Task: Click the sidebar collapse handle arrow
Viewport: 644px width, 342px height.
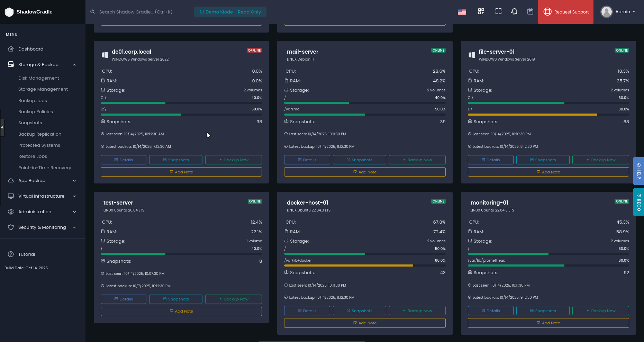Action: [x=2, y=127]
